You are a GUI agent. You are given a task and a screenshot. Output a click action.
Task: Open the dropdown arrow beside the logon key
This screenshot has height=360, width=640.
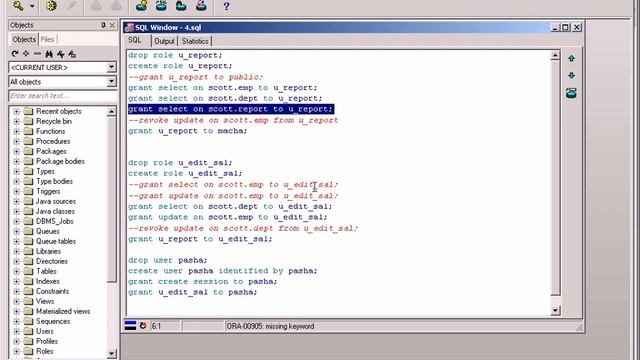point(32,6)
